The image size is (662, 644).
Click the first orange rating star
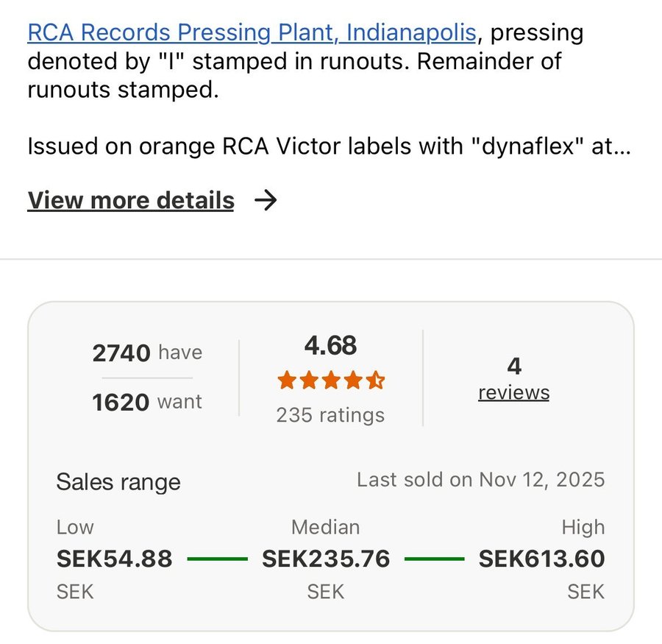coord(287,381)
